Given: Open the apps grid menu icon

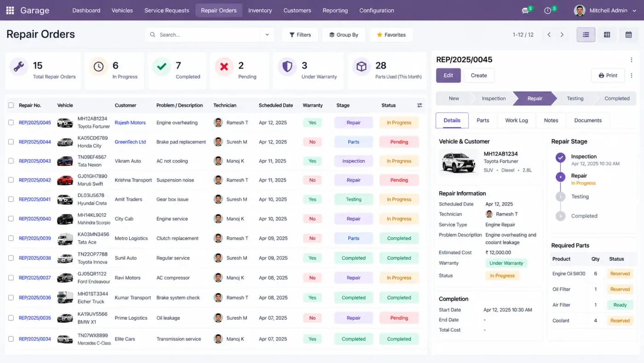Looking at the screenshot, I should [10, 10].
